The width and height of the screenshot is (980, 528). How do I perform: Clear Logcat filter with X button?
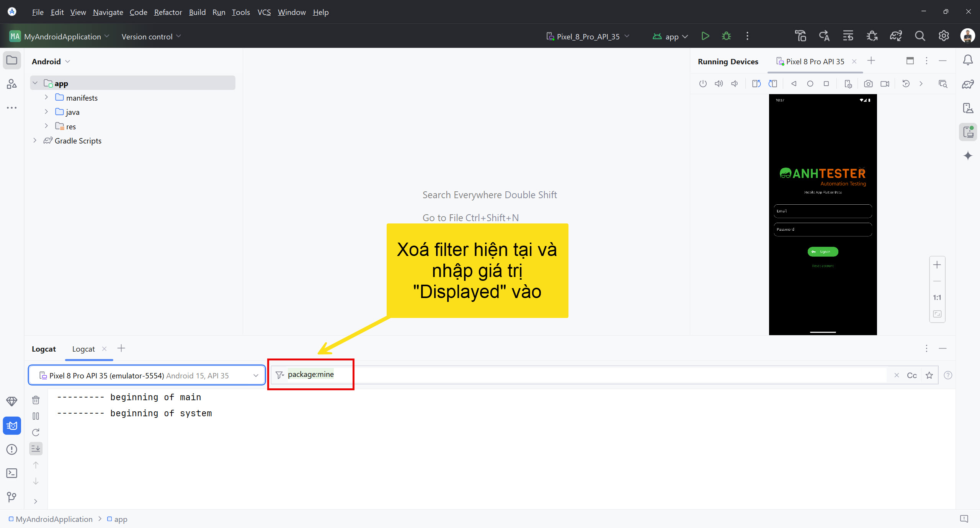click(x=897, y=375)
